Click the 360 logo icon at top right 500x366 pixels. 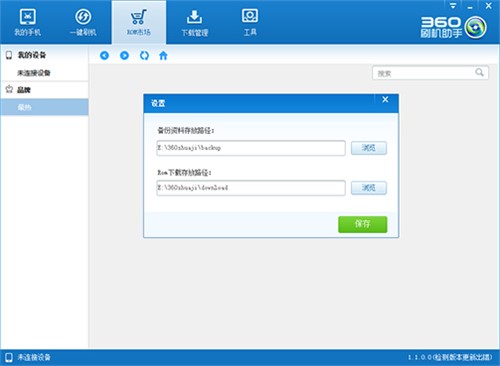476,28
